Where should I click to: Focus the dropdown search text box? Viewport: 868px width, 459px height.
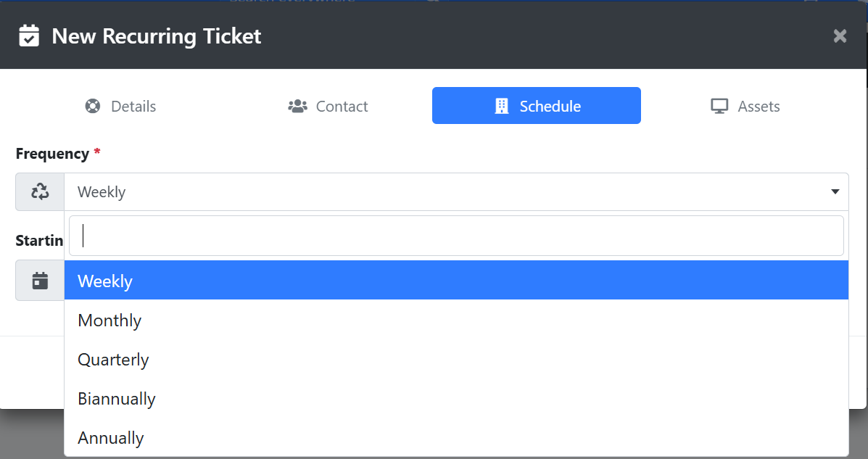(x=456, y=236)
